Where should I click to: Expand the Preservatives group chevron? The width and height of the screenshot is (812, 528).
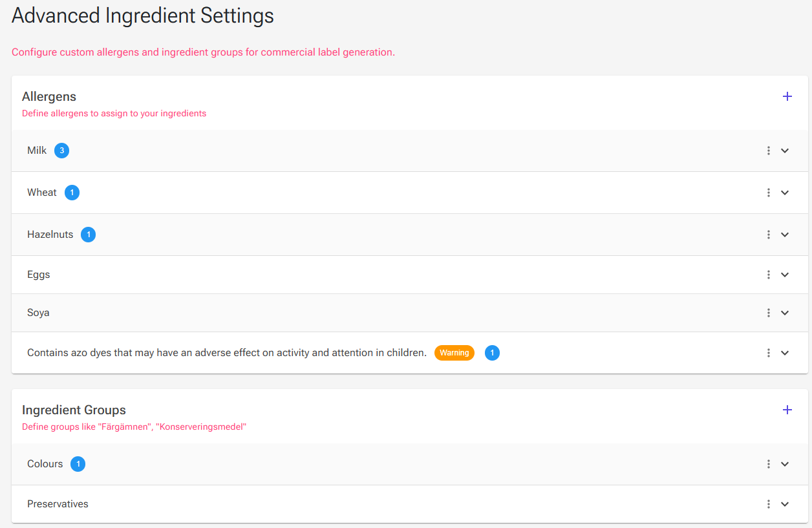tap(785, 504)
